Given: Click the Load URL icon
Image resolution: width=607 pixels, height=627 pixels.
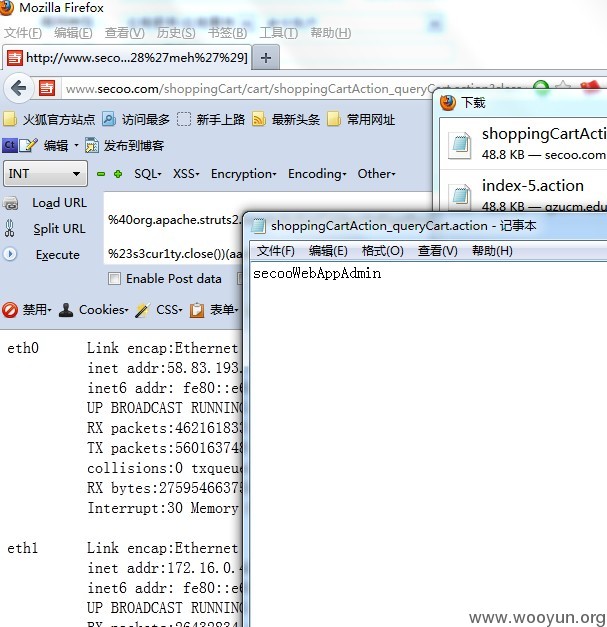Looking at the screenshot, I should [10, 203].
